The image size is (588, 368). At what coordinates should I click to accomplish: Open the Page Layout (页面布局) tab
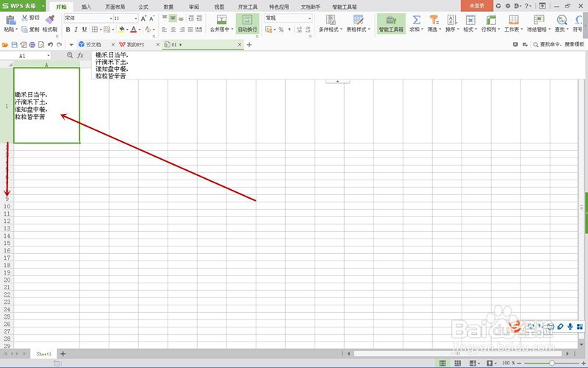115,7
